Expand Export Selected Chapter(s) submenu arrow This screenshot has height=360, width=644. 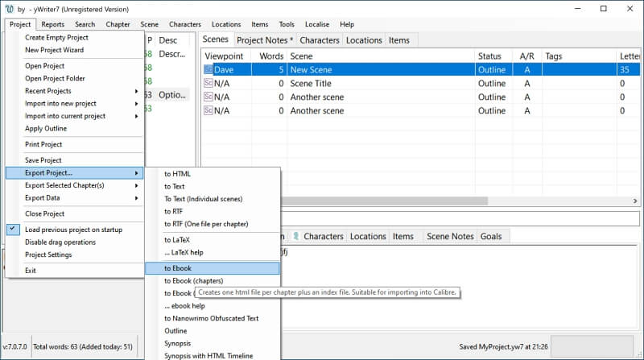136,186
